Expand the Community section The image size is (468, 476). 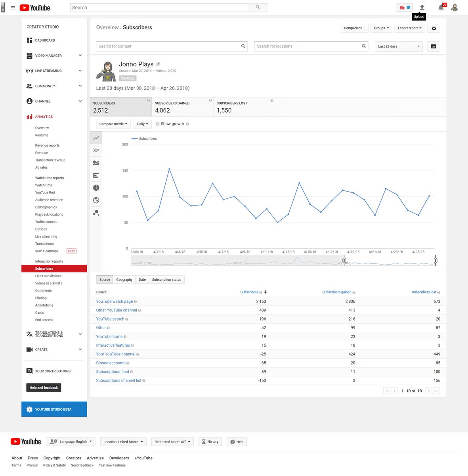tap(80, 86)
